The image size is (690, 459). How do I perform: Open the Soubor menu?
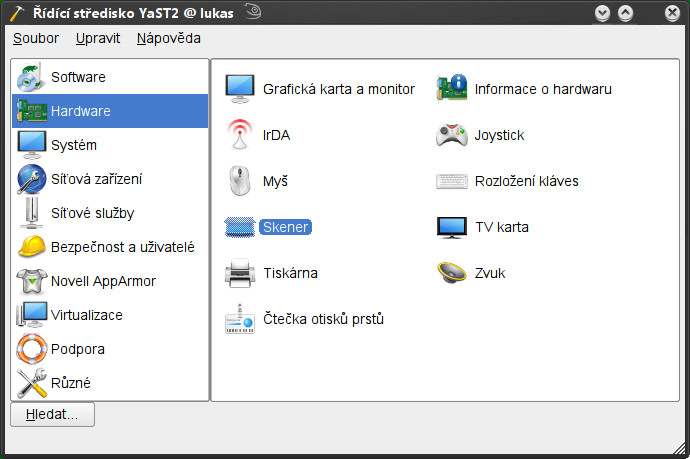pos(36,38)
